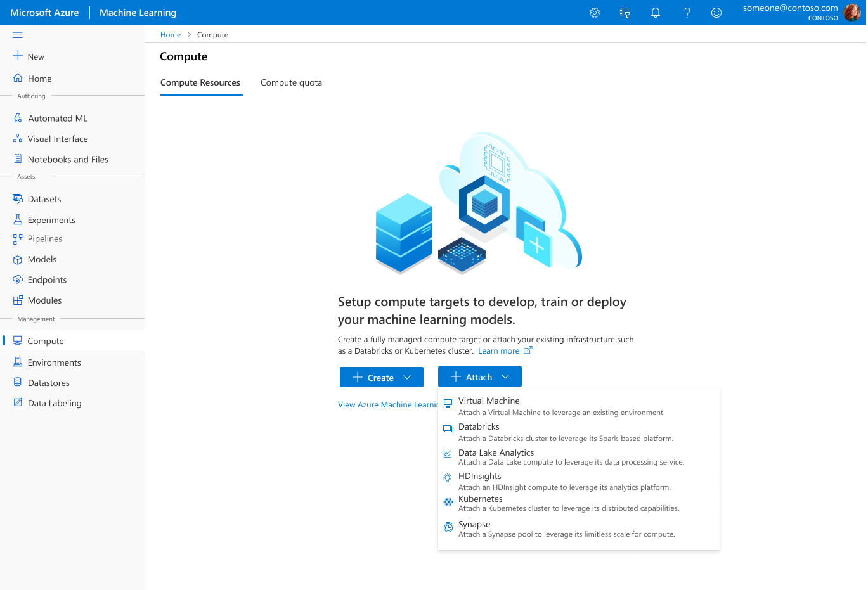Click the Data Lake Analytics chart icon
The image size is (868, 590).
pos(448,454)
